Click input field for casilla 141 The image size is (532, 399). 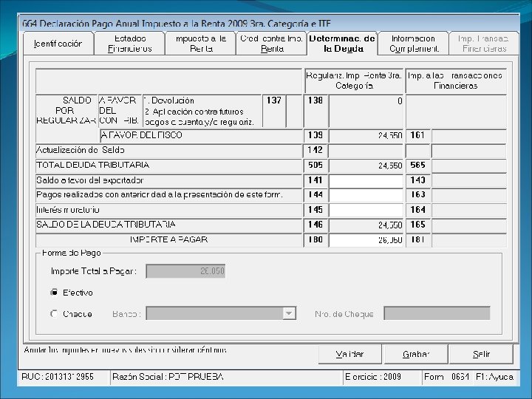366,181
